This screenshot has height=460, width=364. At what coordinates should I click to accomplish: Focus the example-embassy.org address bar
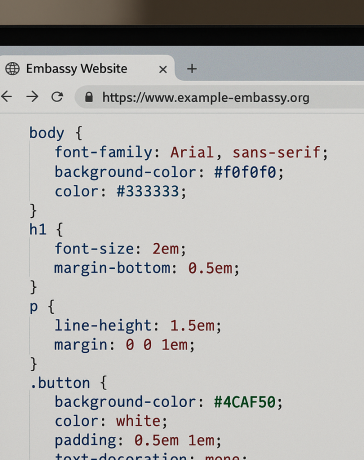pos(220,98)
